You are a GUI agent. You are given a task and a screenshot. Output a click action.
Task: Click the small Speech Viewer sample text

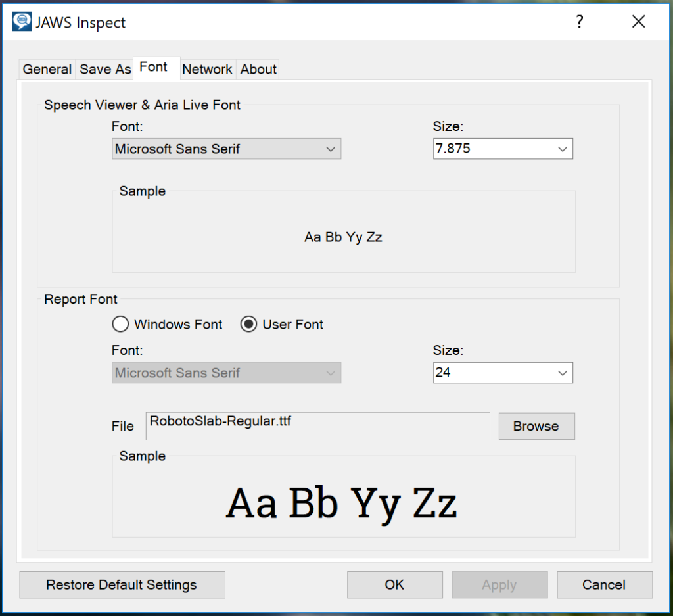click(343, 237)
